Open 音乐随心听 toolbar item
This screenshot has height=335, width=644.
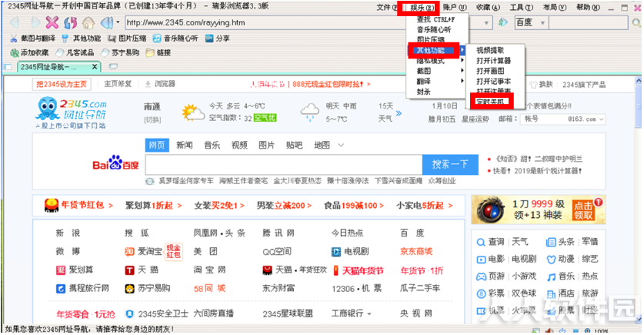(175, 39)
